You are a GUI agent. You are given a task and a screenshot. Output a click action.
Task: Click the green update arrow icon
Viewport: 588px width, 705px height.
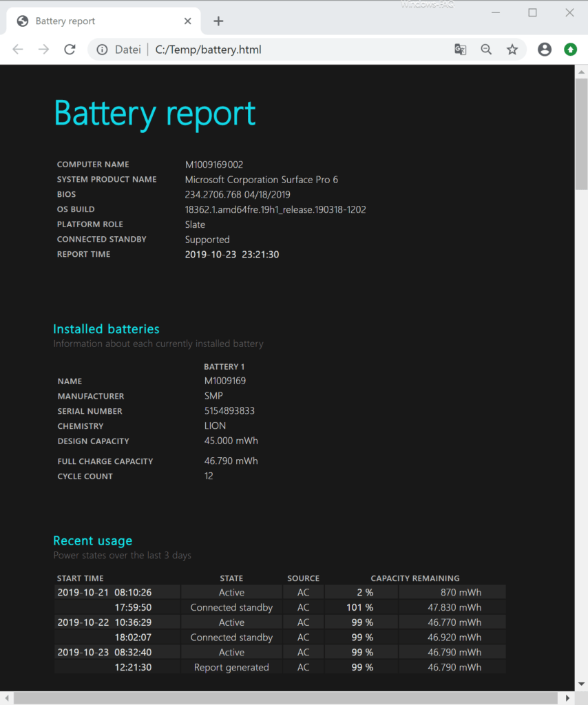(571, 50)
